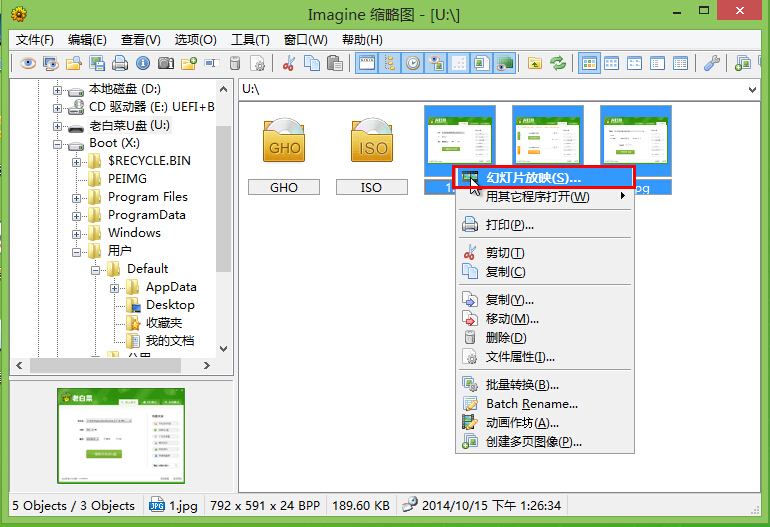The image size is (770, 527).
Task: Select the GHO folder label
Action: point(284,187)
